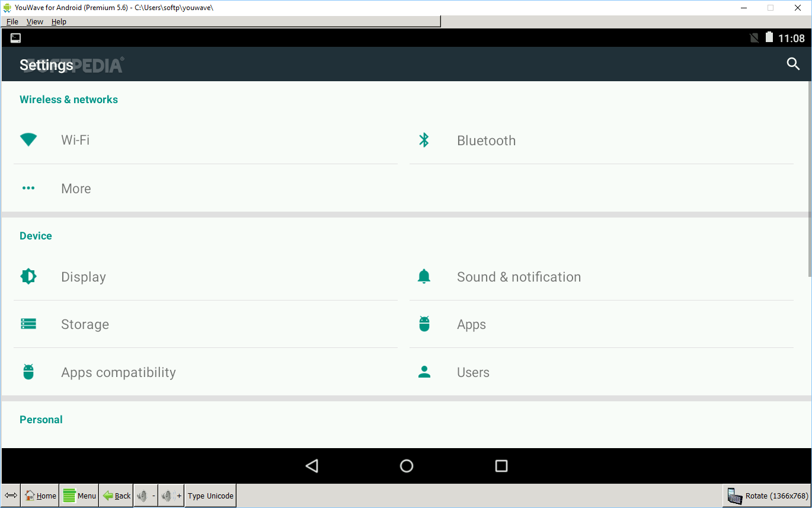Click the no-SIM icon in the status bar
Image resolution: width=812 pixels, height=508 pixels.
pyautogui.click(x=754, y=38)
